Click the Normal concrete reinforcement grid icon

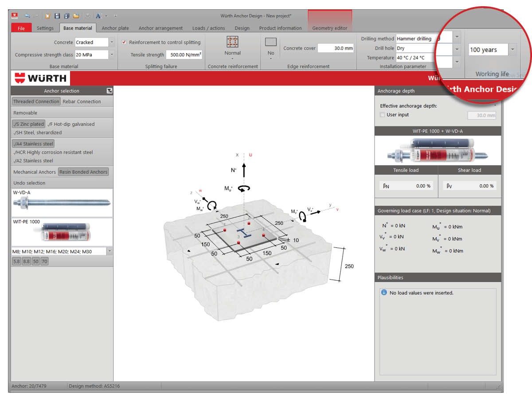232,42
